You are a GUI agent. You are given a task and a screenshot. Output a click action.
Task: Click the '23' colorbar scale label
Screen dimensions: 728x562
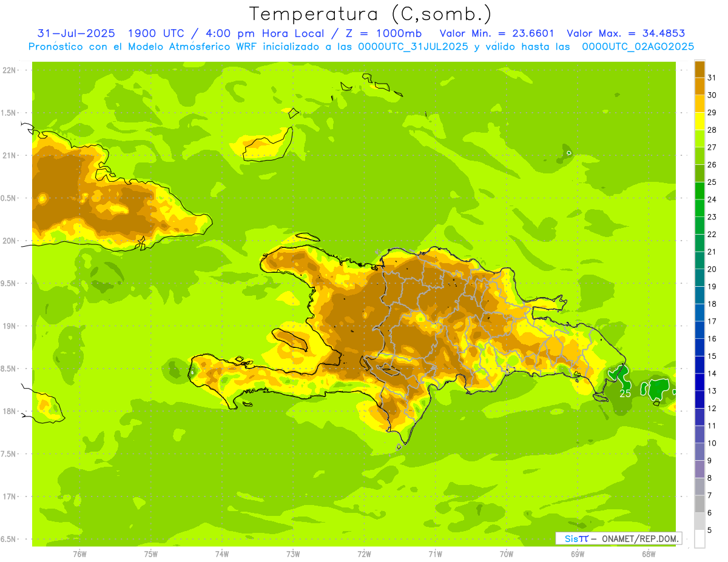pyautogui.click(x=712, y=217)
